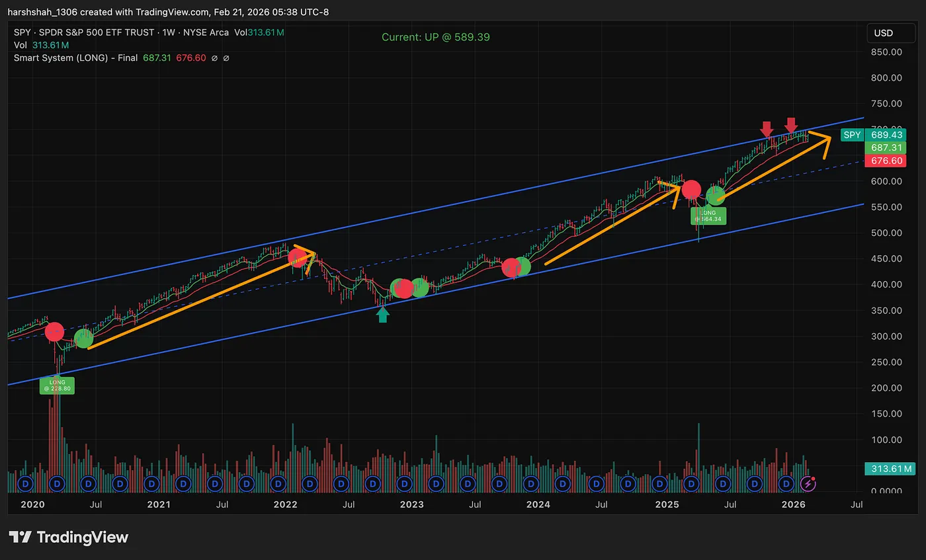Click the 2026 label on the time axis
The height and width of the screenshot is (560, 926).
(x=793, y=504)
